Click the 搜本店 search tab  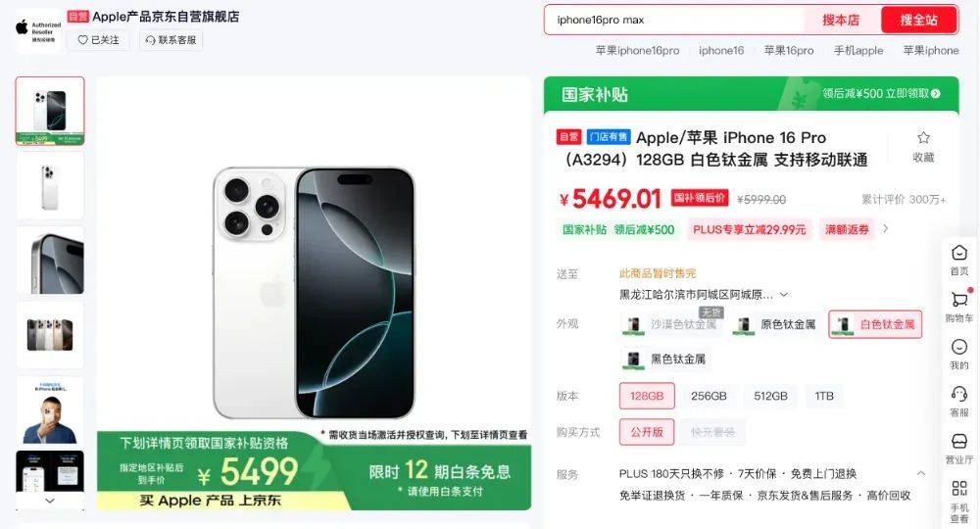[x=841, y=20]
